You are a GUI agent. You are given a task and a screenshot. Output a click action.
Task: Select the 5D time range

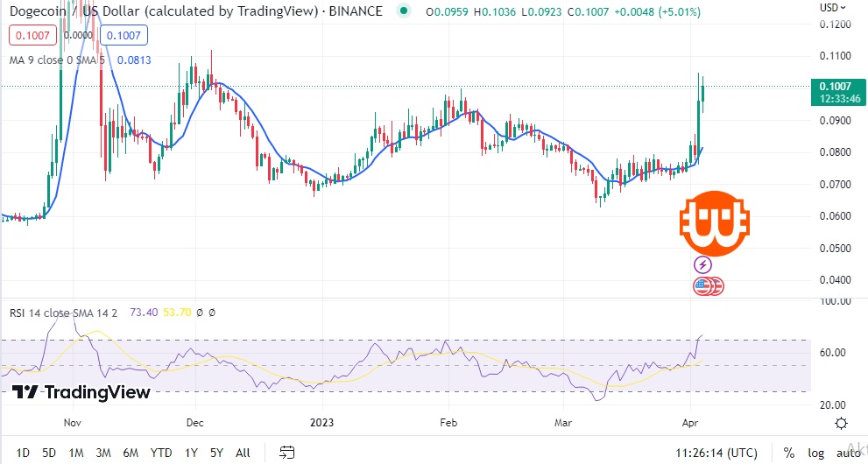(x=49, y=453)
